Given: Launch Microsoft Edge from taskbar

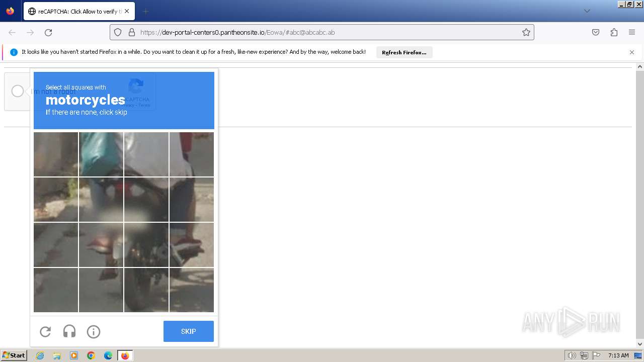Looking at the screenshot, I should coord(108,355).
